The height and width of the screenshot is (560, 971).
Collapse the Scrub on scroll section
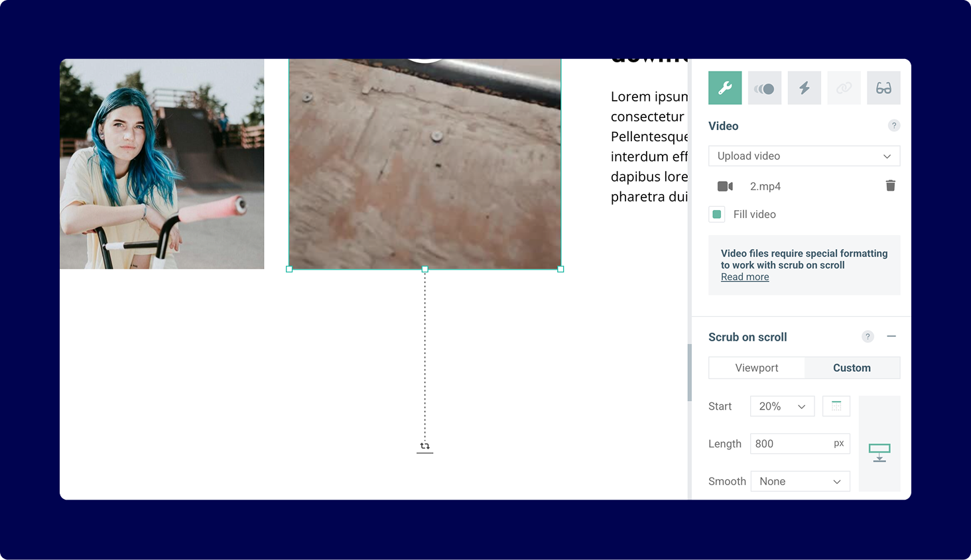891,337
